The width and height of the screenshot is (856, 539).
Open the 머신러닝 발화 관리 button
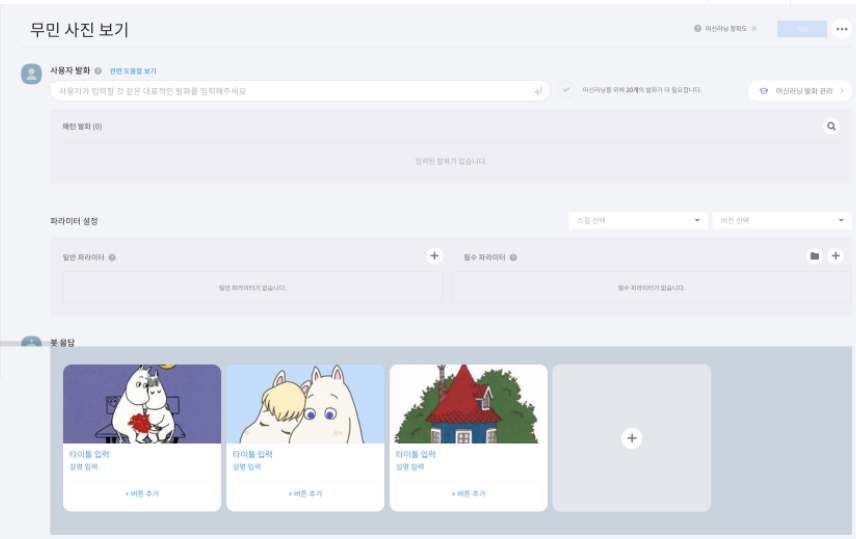click(x=800, y=91)
